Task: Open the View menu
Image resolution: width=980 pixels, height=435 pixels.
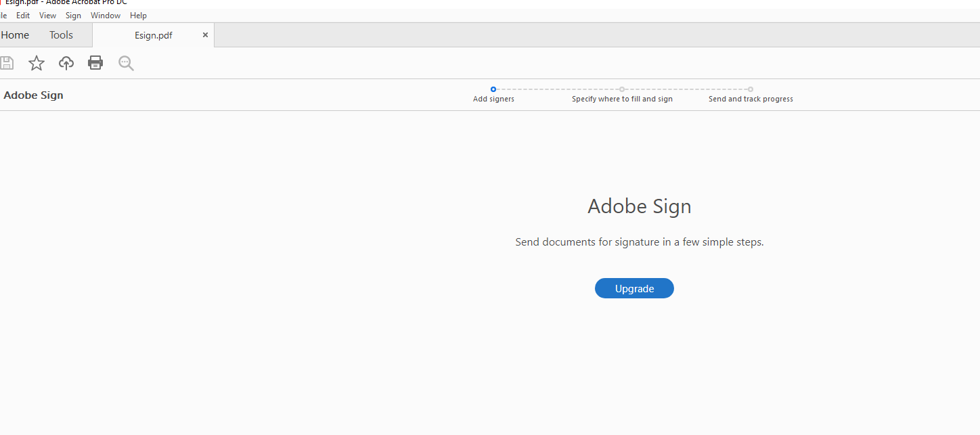Action: pos(47,15)
